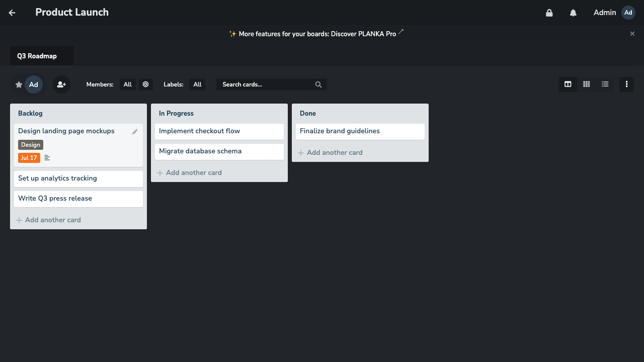This screenshot has height=362, width=644.
Task: Click the Backlog list title
Action: pos(30,113)
